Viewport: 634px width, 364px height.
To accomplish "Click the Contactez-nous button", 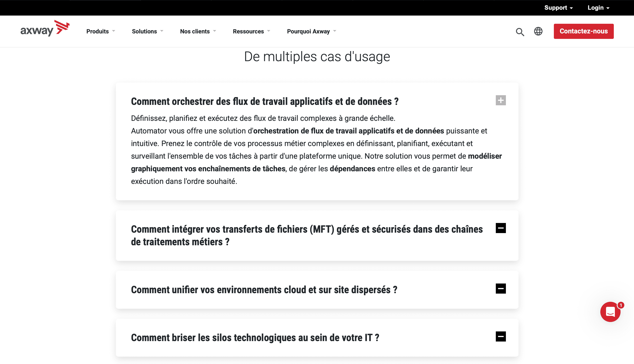I will pyautogui.click(x=583, y=31).
